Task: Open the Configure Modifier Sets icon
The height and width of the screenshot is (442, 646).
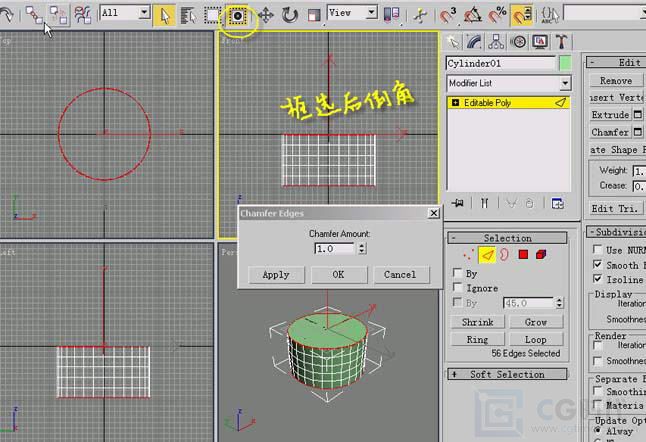Action: tap(557, 203)
